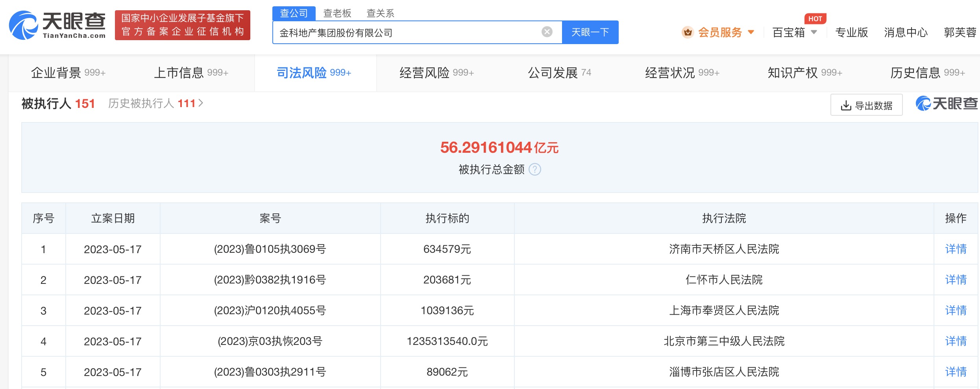Click case number (2023)京03执恢203号

click(270, 341)
